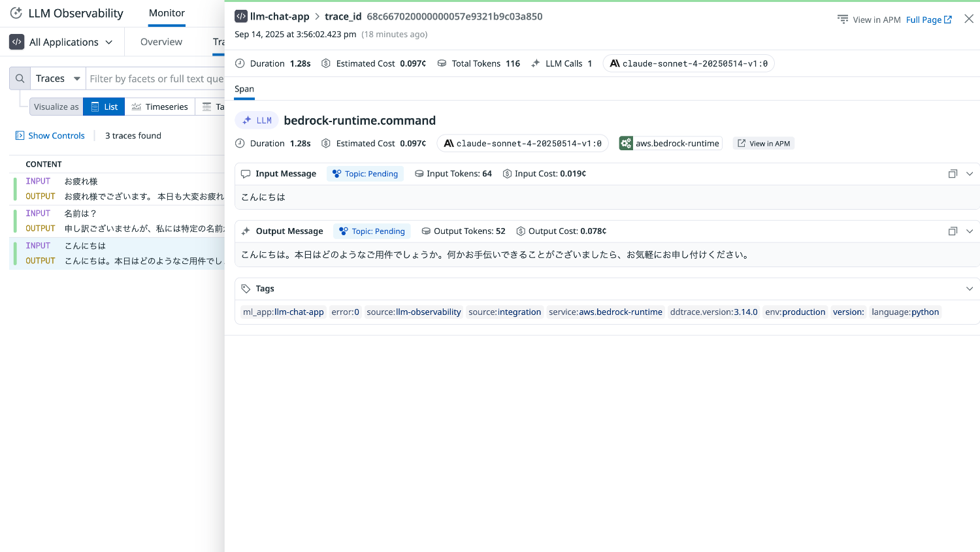Click the source:llm-observability tag

414,312
